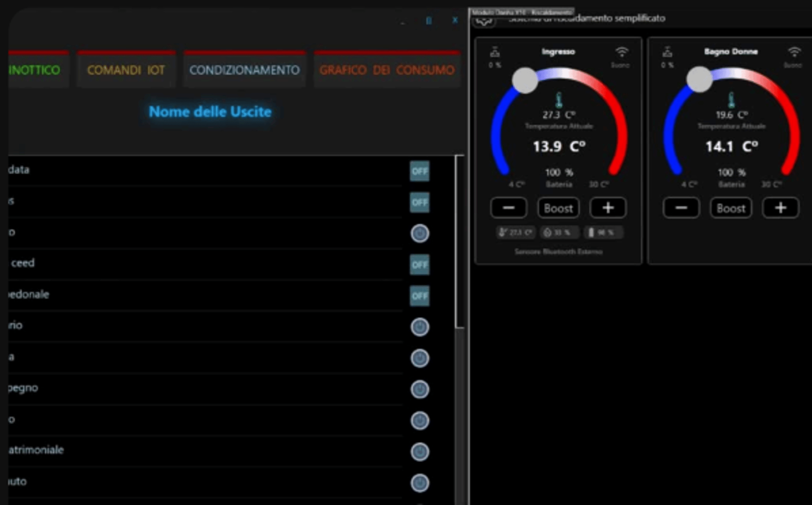Click the 'data' output name
This screenshot has height=505, width=812.
19,170
